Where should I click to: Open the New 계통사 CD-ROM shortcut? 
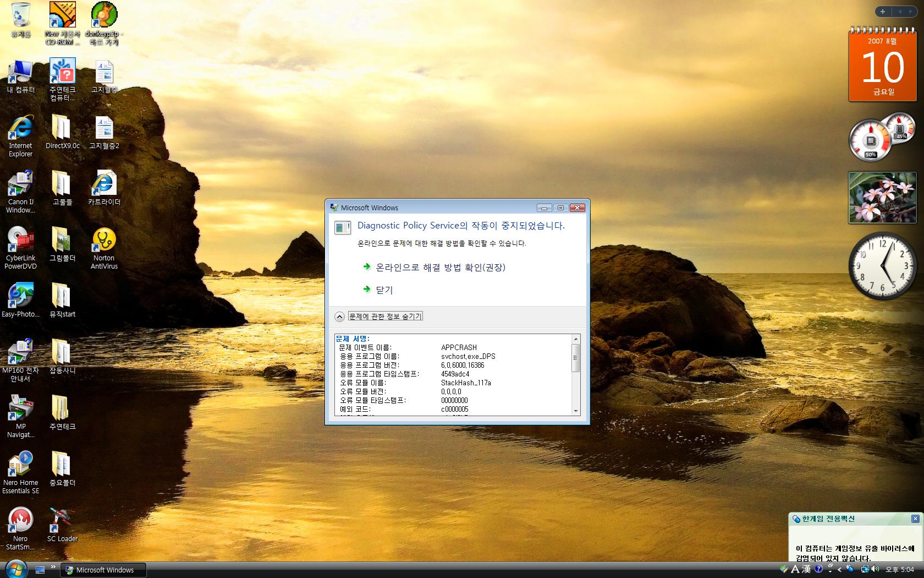point(62,23)
